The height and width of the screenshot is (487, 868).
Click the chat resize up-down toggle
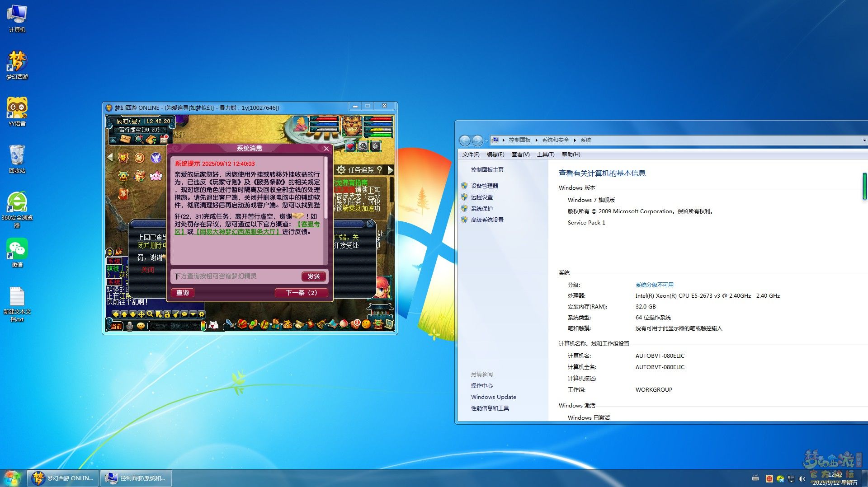(x=109, y=252)
